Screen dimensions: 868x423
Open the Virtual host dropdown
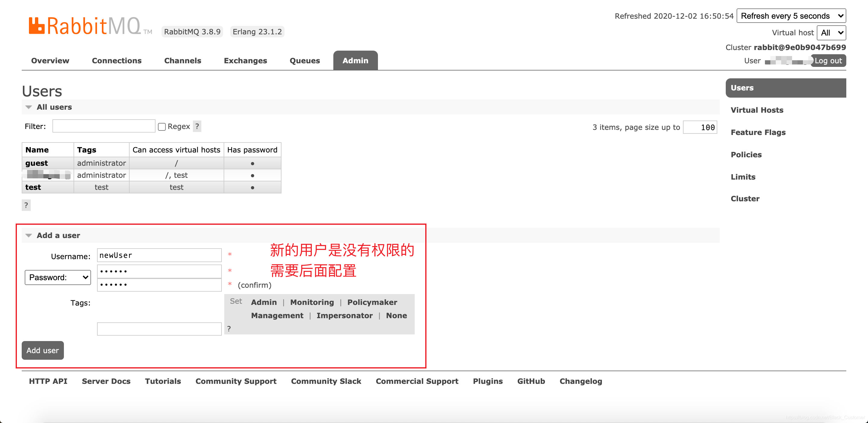(x=831, y=33)
